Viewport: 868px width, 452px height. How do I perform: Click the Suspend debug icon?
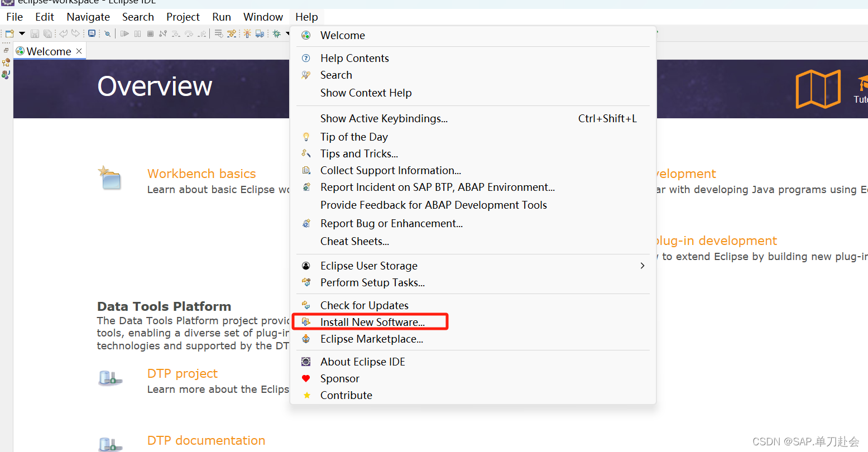(x=137, y=33)
